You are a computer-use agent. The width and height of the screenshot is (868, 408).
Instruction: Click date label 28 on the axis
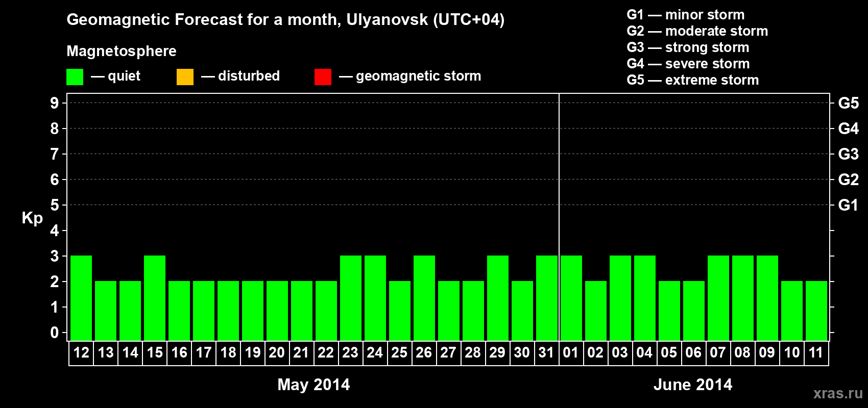[x=473, y=352]
